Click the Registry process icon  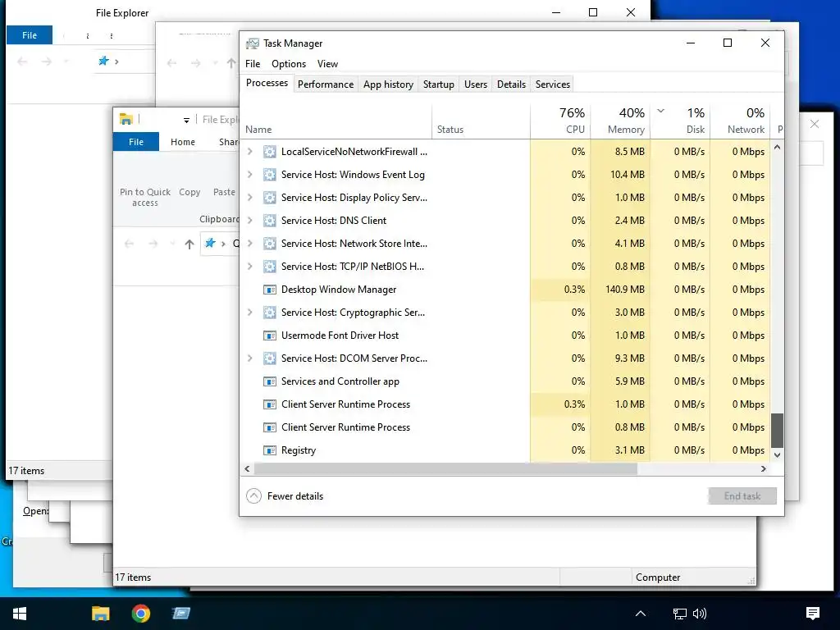pos(269,450)
